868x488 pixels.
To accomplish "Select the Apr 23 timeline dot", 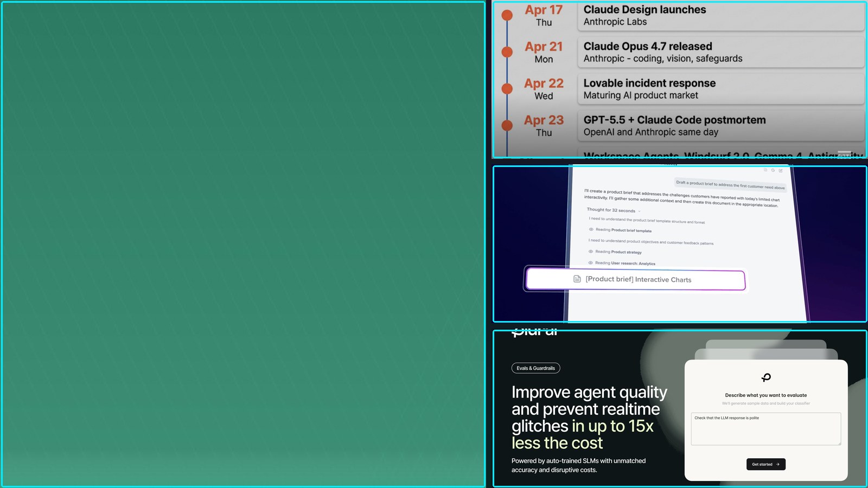I will pos(507,125).
